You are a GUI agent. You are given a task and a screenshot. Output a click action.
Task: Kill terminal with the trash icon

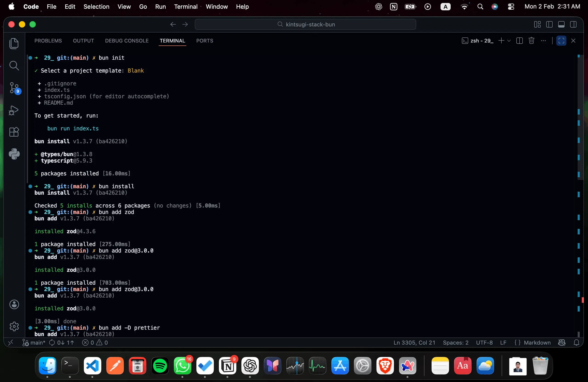(x=531, y=41)
